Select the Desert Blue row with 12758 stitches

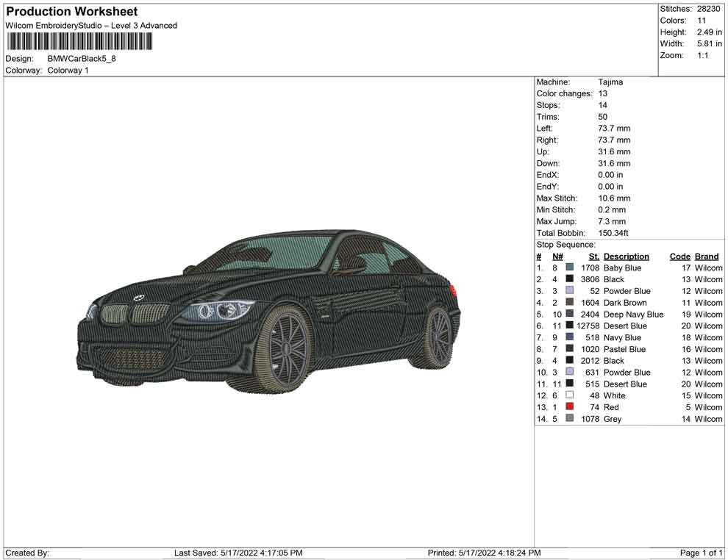[x=625, y=326]
